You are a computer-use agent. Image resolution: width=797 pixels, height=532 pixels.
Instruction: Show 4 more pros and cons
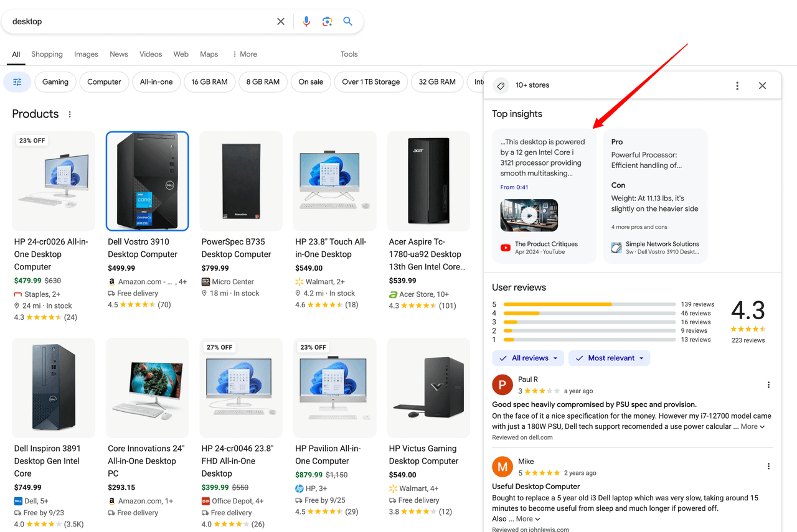tap(639, 227)
